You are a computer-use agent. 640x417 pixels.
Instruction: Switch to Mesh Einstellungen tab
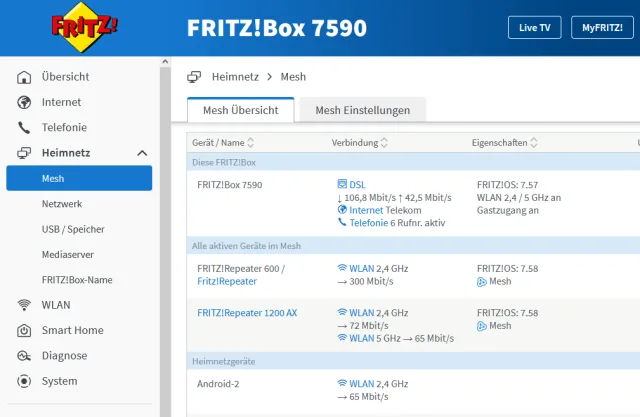(362, 110)
